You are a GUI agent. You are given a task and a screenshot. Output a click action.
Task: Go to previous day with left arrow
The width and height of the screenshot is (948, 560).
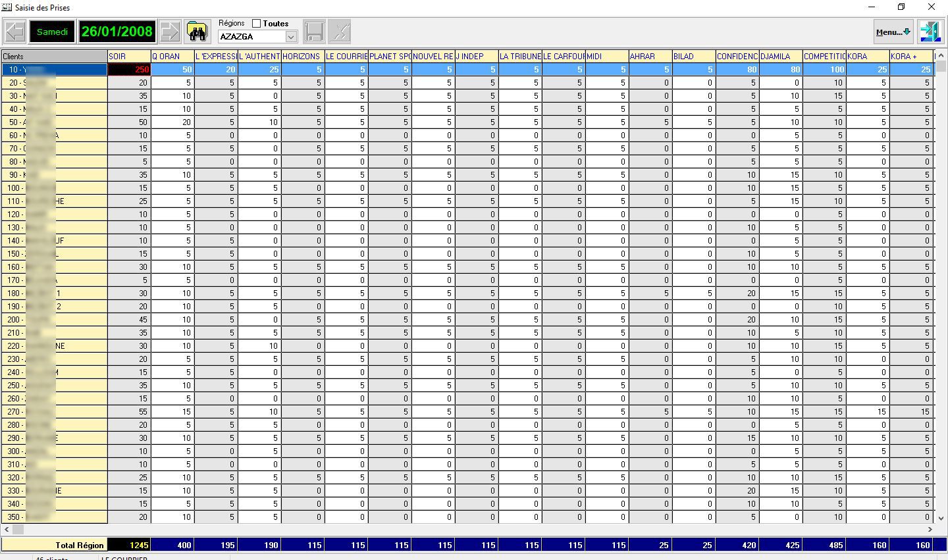[14, 32]
